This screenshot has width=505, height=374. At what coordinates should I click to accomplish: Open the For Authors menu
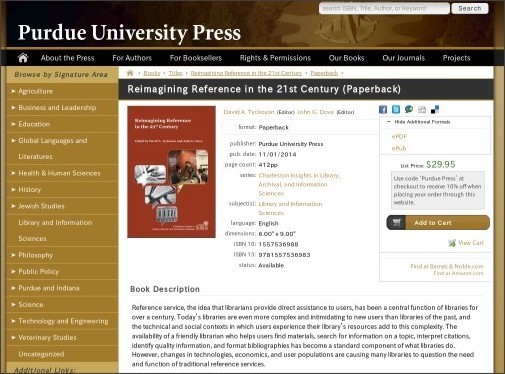point(132,58)
